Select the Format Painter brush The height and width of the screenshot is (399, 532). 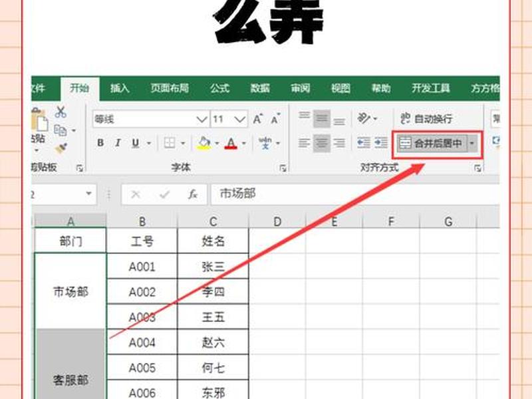pyautogui.click(x=61, y=148)
